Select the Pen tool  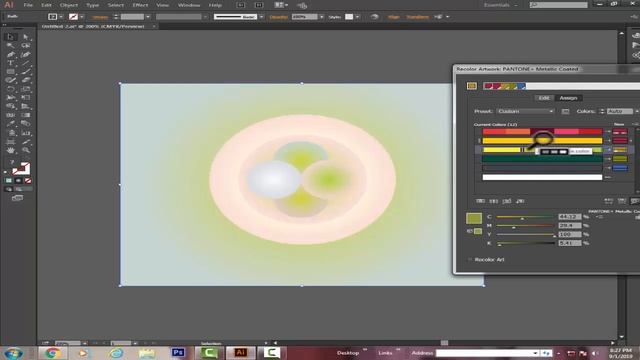pos(11,55)
